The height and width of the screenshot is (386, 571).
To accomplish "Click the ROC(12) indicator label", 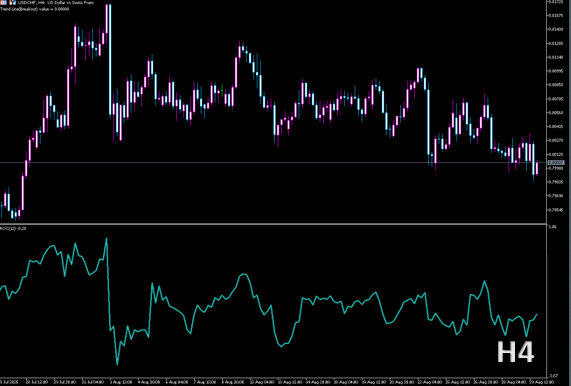I will tap(13, 228).
